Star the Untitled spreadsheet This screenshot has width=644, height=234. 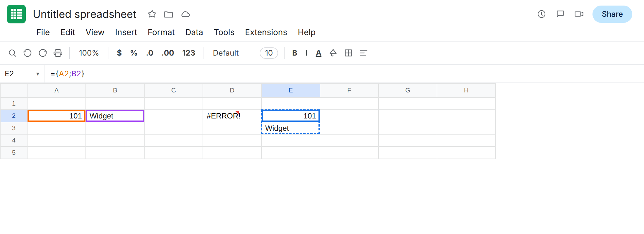click(152, 14)
